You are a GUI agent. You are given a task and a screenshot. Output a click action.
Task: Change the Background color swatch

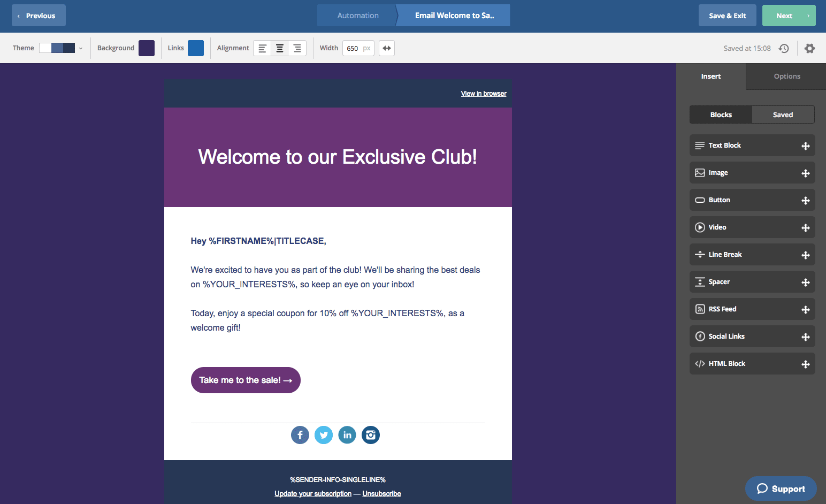(x=147, y=48)
